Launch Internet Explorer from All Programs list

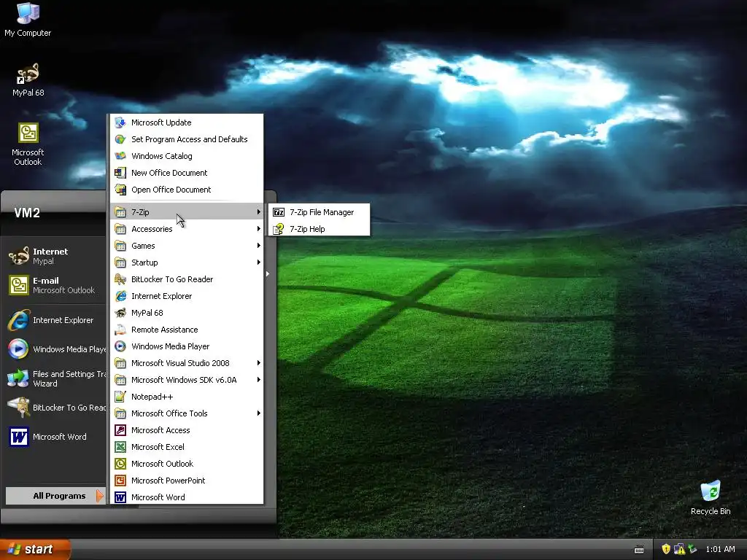pos(187,296)
